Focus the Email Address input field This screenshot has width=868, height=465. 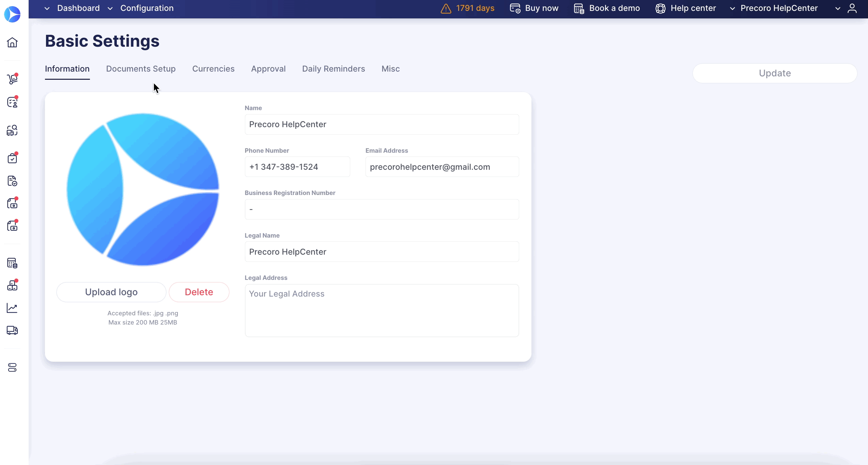[x=442, y=167]
